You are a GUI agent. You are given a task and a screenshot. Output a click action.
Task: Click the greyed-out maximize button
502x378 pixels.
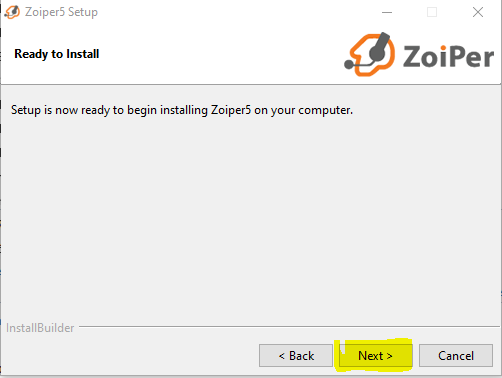[x=432, y=12]
